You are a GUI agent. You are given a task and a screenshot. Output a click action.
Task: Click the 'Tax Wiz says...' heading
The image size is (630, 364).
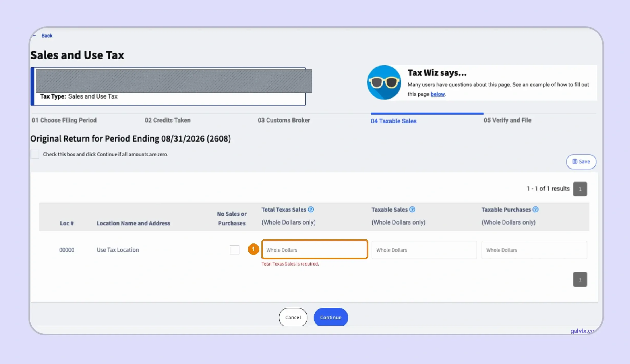pos(437,73)
